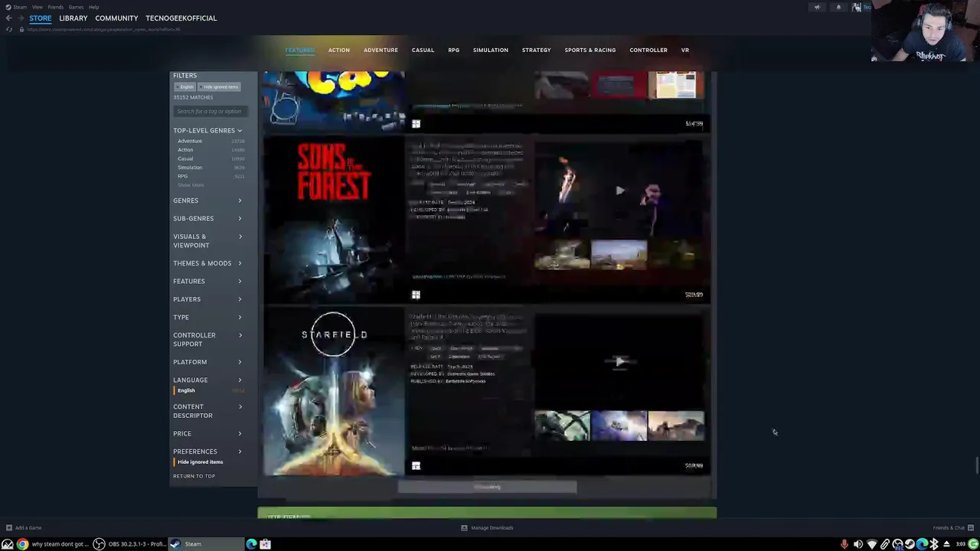Go back with the Steam back arrow
The height and width of the screenshot is (551, 980).
(x=8, y=18)
